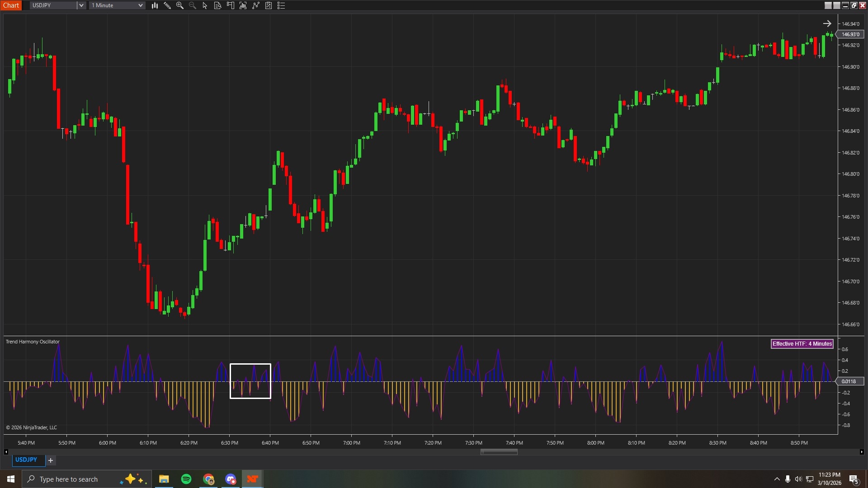The height and width of the screenshot is (488, 868).
Task: Mute system audio via the taskbar speaker
Action: [798, 479]
